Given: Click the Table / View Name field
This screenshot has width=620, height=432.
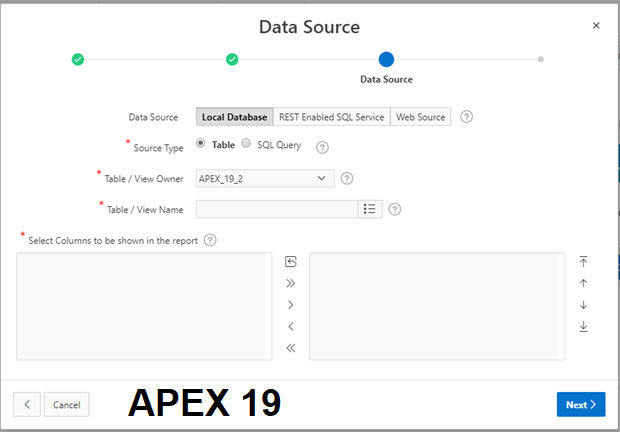Looking at the screenshot, I should tap(277, 209).
